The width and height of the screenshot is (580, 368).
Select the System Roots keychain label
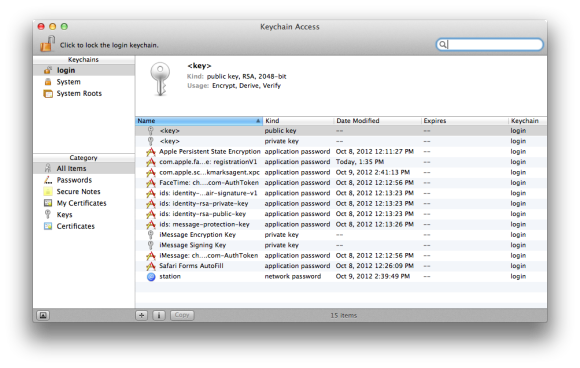click(x=79, y=94)
